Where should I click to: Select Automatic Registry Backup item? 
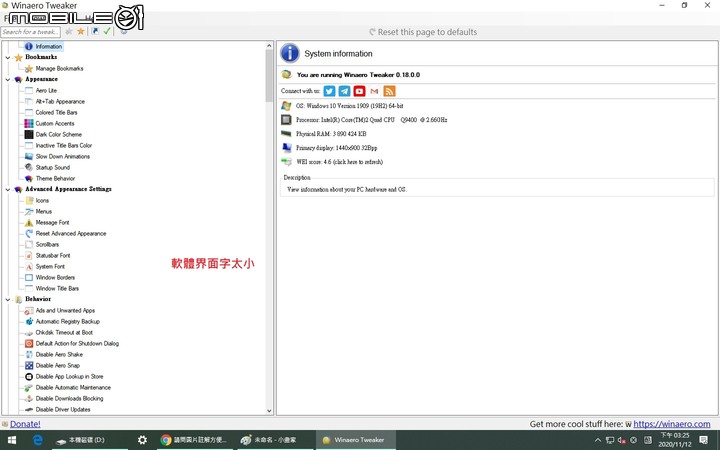[68, 322]
